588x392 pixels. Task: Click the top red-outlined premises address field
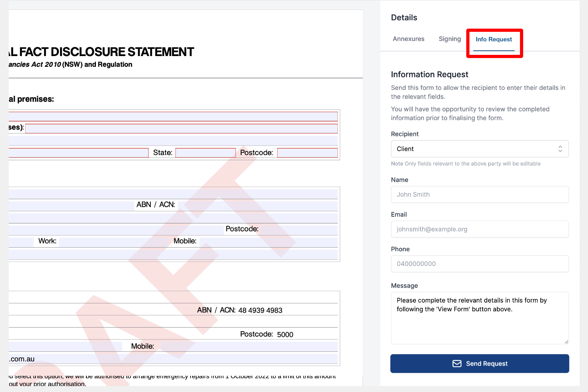173,116
